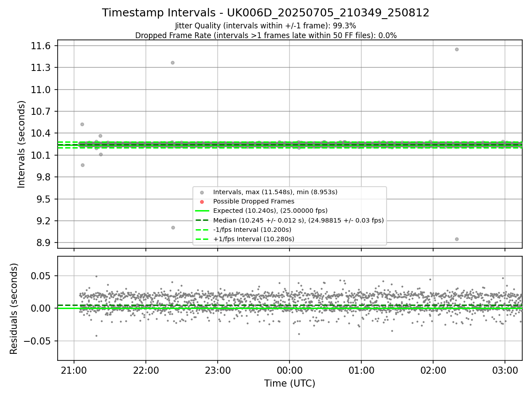Click the outlier point near 9.1 seconds after 22:00
Screen dimensions: 532x399
tap(173, 227)
